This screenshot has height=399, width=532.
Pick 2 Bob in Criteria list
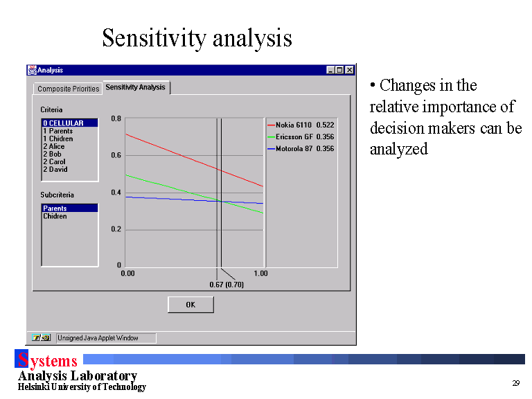52,154
